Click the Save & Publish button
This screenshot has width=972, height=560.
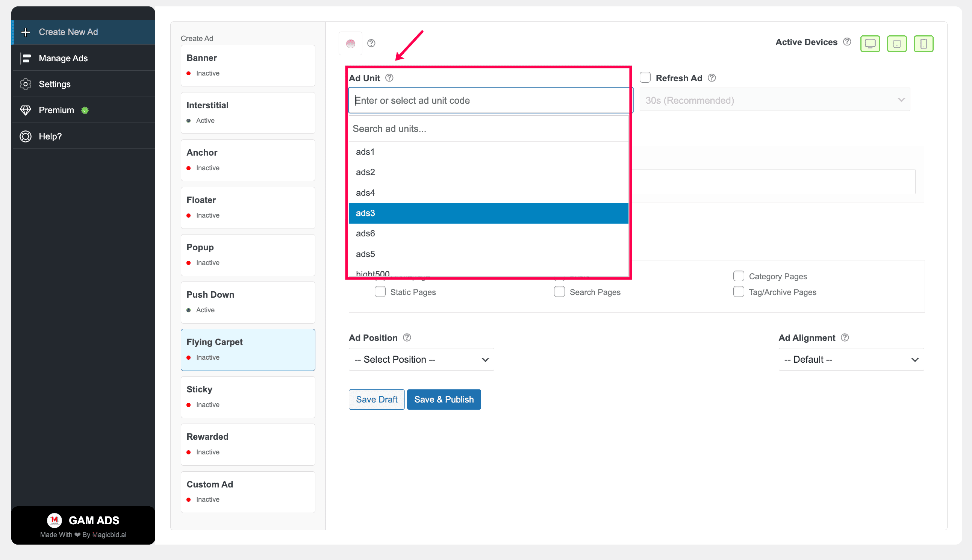tap(444, 399)
